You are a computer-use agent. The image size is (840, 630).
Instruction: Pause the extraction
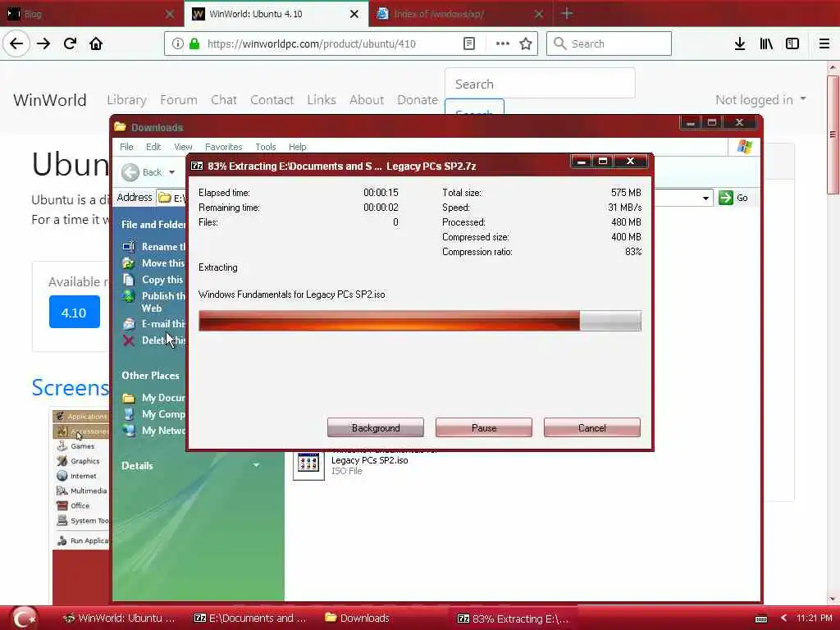tap(484, 427)
